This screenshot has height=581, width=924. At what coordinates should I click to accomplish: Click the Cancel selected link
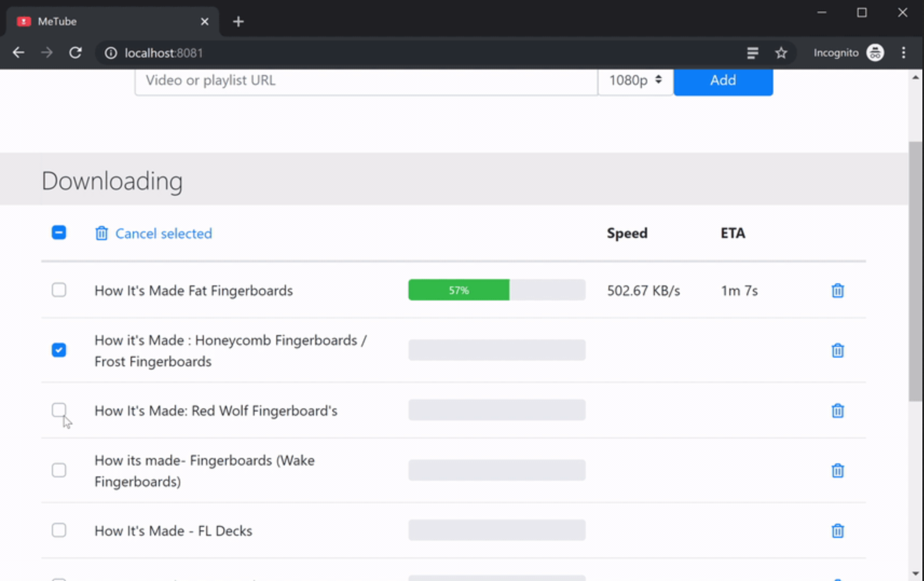click(163, 233)
